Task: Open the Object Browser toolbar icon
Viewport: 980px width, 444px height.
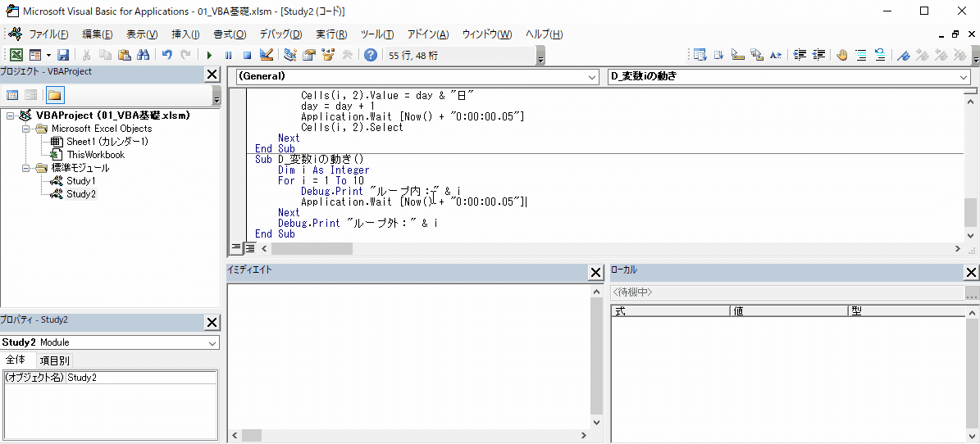Action: click(x=328, y=55)
